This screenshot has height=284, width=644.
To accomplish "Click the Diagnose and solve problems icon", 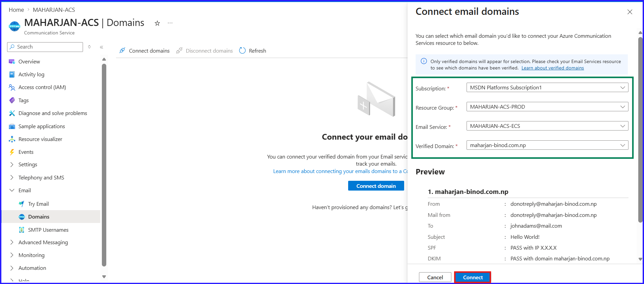I will [12, 113].
